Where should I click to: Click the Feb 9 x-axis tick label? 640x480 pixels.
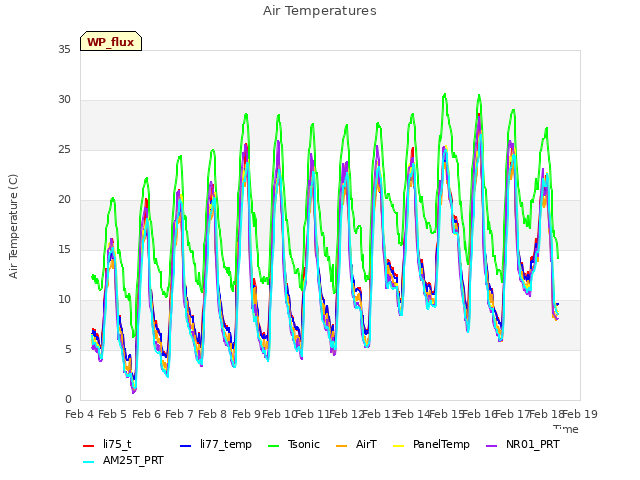point(246,414)
